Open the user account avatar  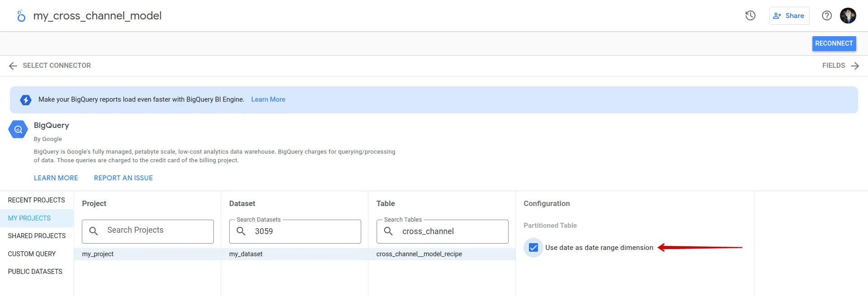tap(848, 16)
